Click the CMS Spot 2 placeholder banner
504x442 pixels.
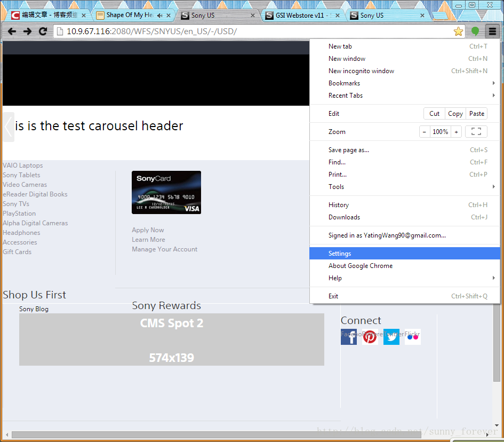[172, 340]
